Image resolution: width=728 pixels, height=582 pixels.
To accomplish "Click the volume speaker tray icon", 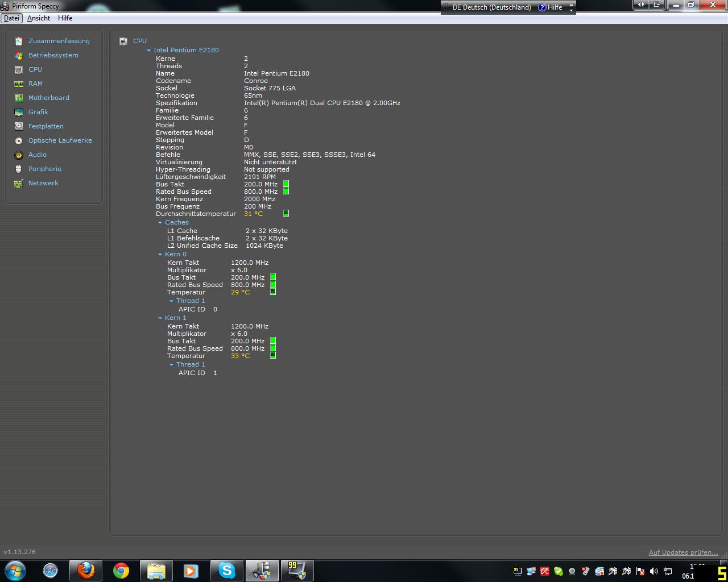I will pos(654,571).
